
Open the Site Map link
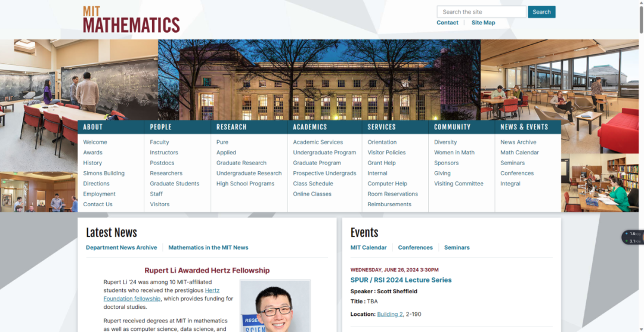point(483,23)
